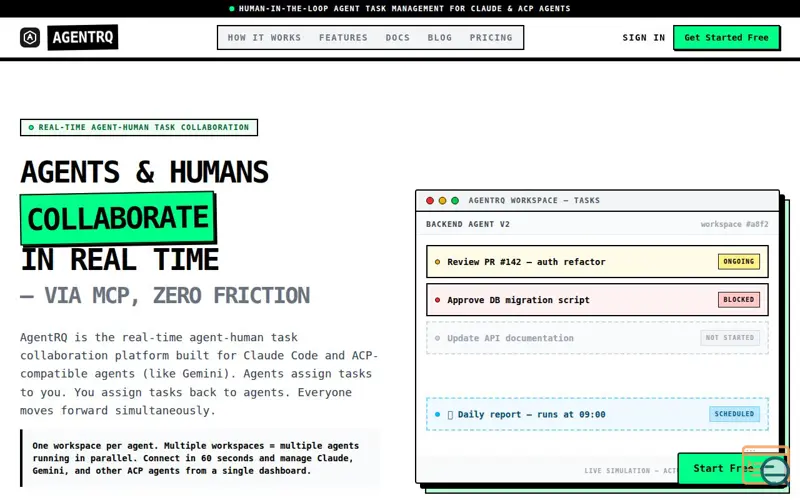Click SIGN IN in the header

point(643,38)
